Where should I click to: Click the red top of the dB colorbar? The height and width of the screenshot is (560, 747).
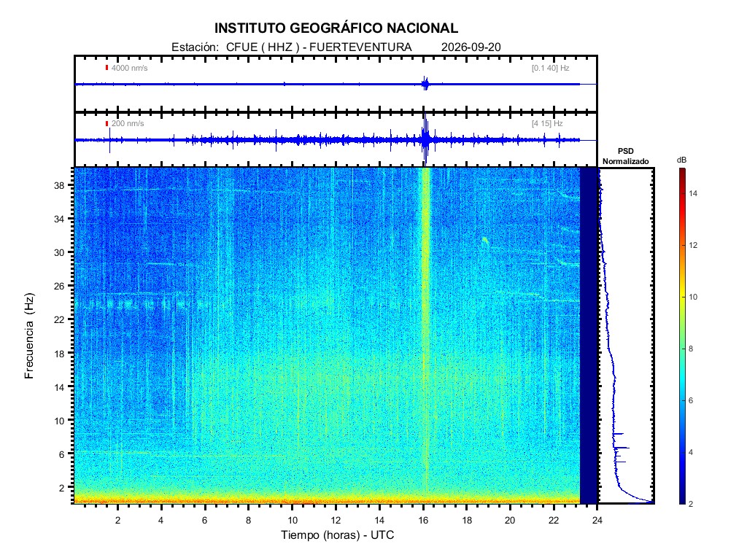(x=682, y=172)
